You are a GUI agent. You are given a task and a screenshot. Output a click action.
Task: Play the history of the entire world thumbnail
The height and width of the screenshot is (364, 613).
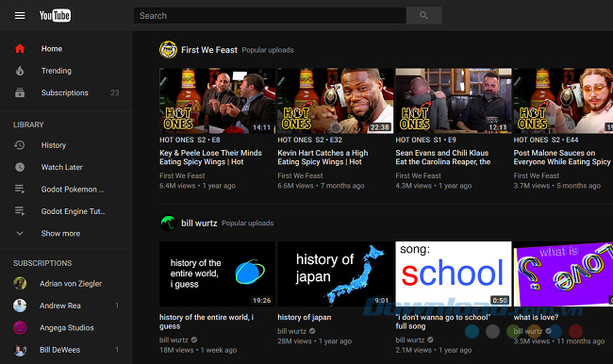(x=217, y=273)
